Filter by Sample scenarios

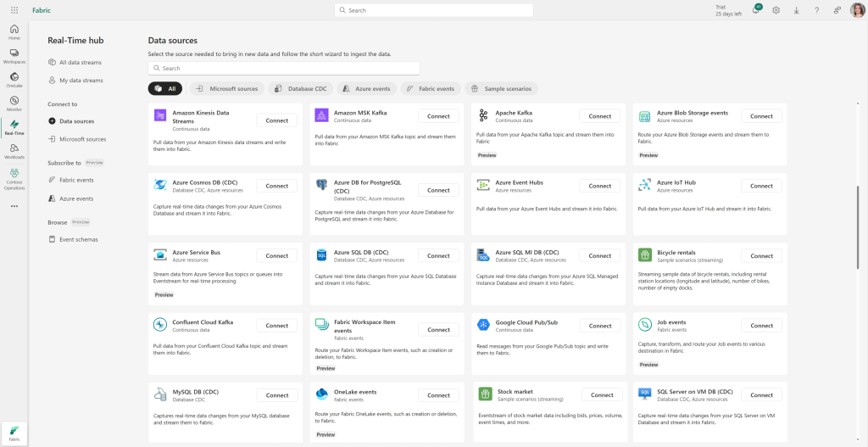(x=502, y=88)
